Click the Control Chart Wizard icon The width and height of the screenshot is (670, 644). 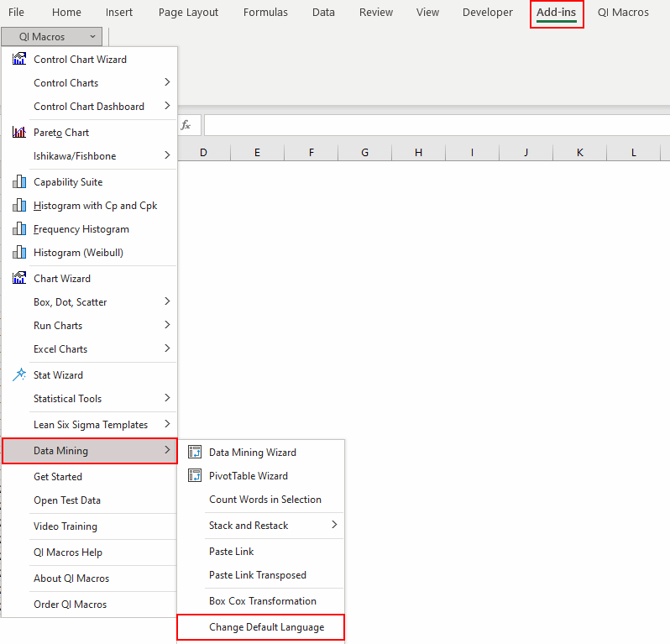19,59
